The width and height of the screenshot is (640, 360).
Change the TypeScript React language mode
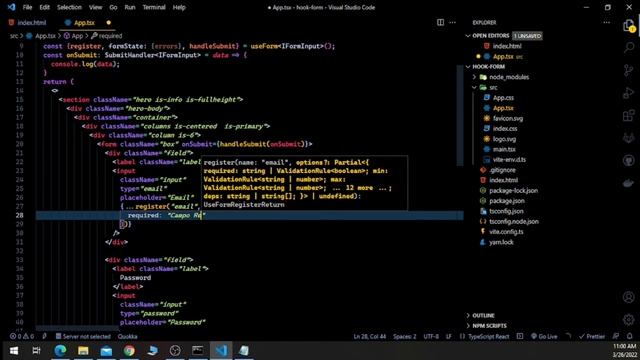(488, 336)
